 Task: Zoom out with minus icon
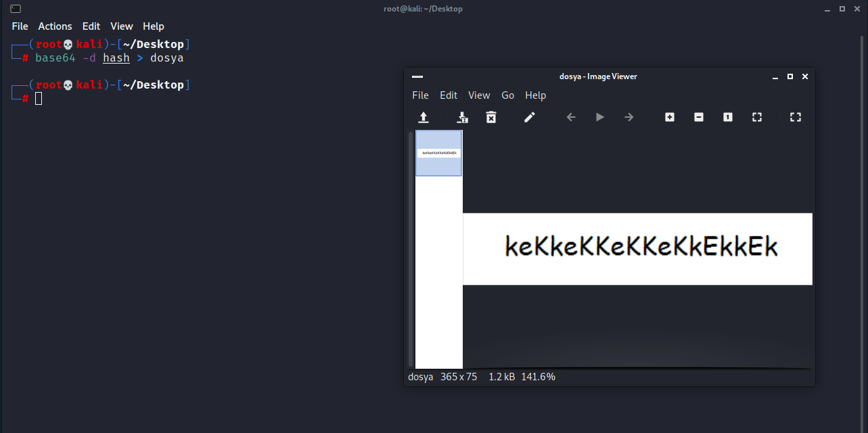[x=699, y=117]
